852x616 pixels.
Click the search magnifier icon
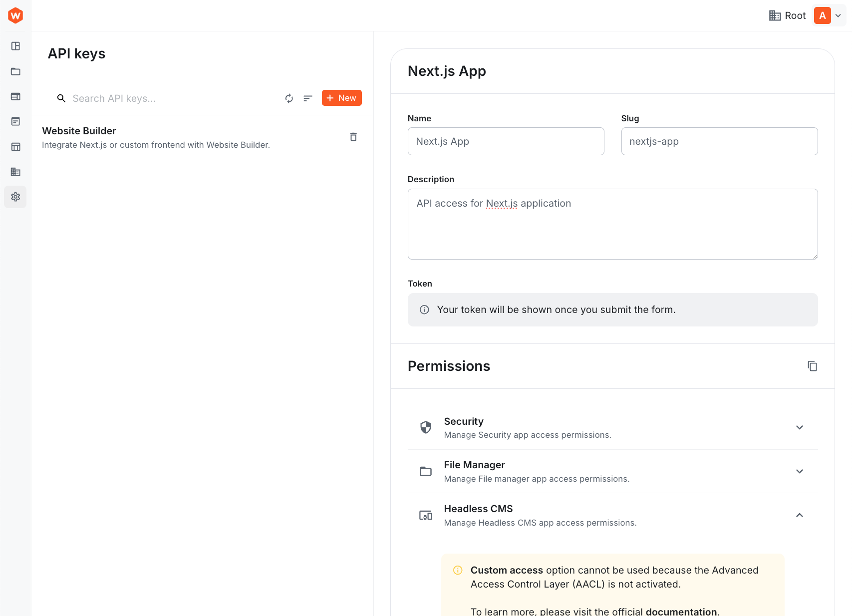coord(61,98)
